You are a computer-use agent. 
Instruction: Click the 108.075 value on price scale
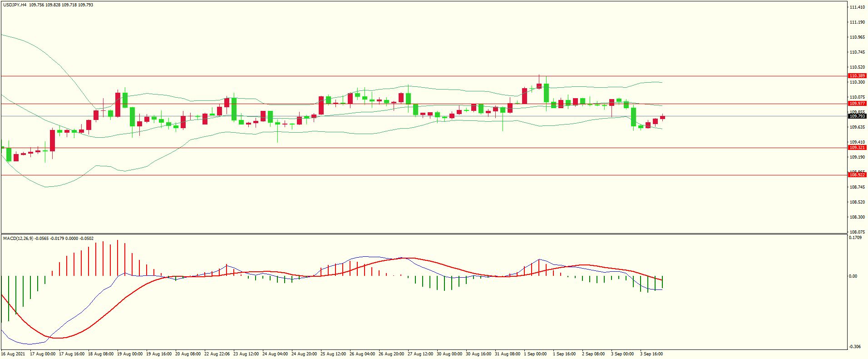click(857, 232)
